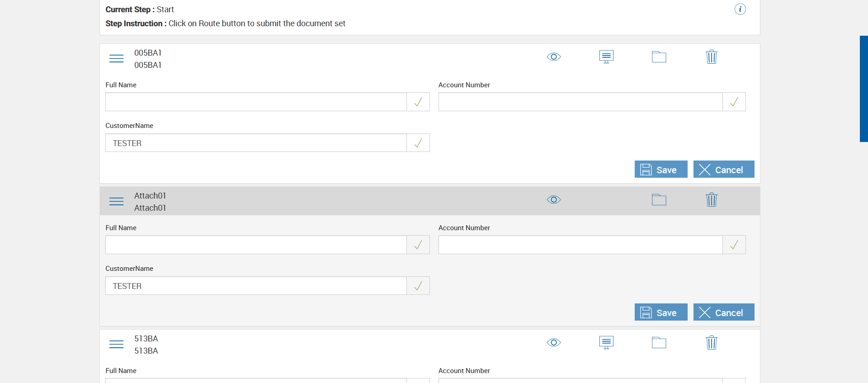Delete the Attach01 document via trash icon
The image size is (868, 383).
[712, 200]
